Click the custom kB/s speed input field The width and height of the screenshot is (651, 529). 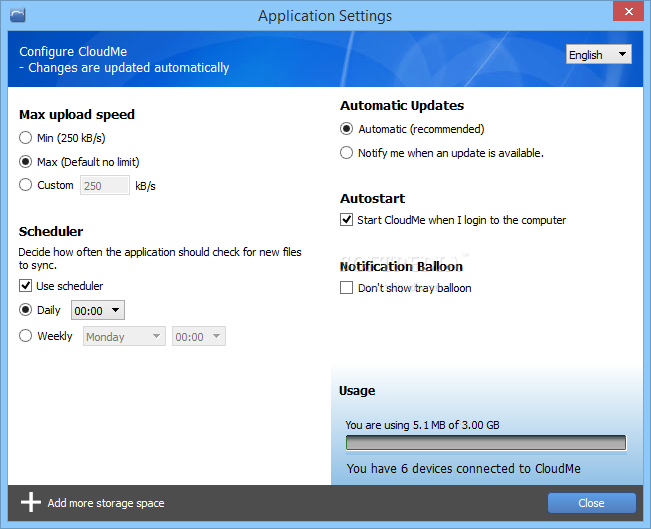105,185
